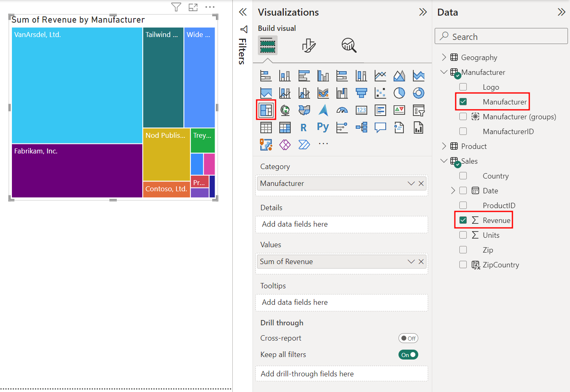The height and width of the screenshot is (392, 570).
Task: Select the Funnel chart visual
Action: point(361,93)
